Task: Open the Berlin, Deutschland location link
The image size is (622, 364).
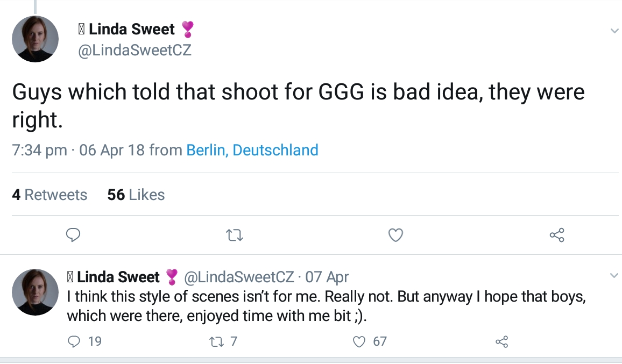Action: [x=251, y=151]
